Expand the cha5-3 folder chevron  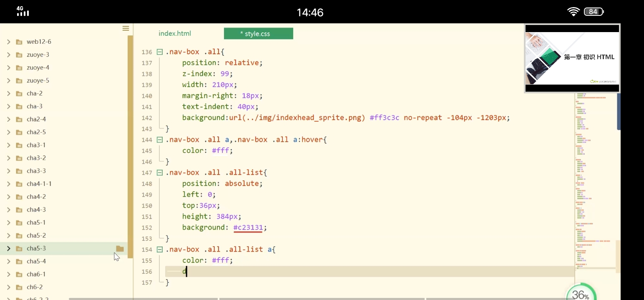click(x=8, y=248)
